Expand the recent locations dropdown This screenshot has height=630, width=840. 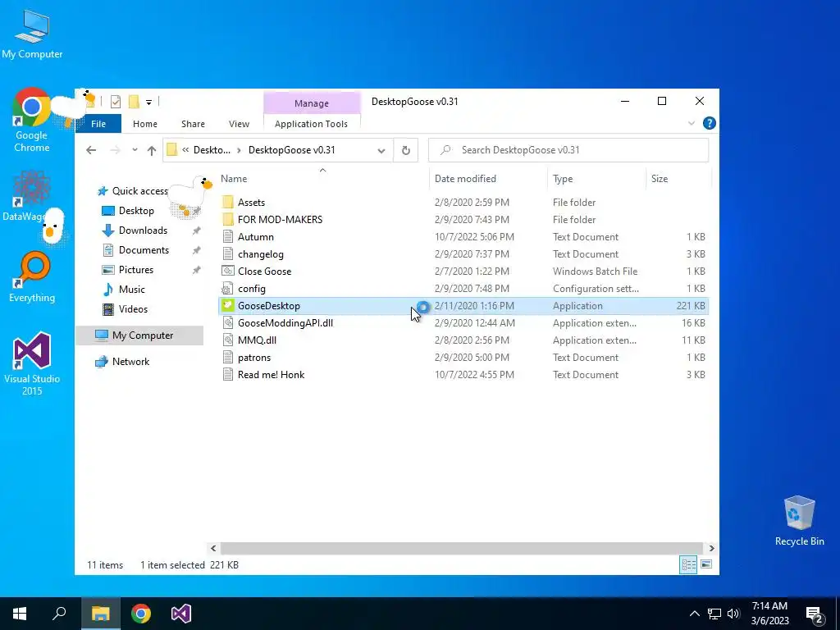tap(135, 150)
